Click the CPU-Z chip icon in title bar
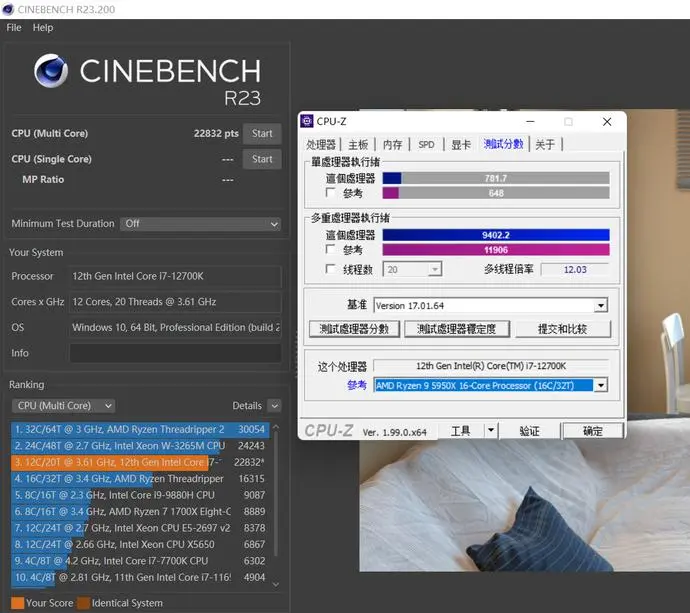This screenshot has width=690, height=613. pyautogui.click(x=307, y=121)
